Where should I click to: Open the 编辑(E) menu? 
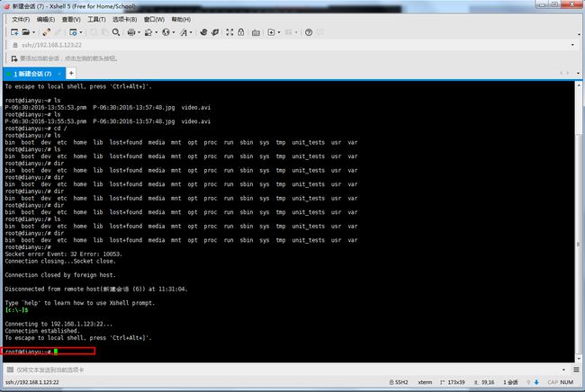46,20
